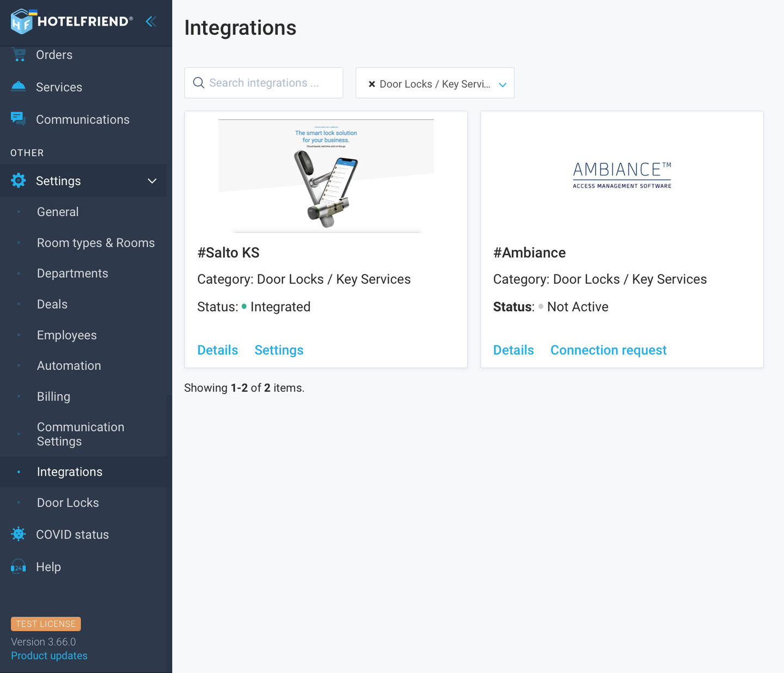Click the HotelFriend logo icon
Screen dimensions: 784x673
tap(21, 22)
